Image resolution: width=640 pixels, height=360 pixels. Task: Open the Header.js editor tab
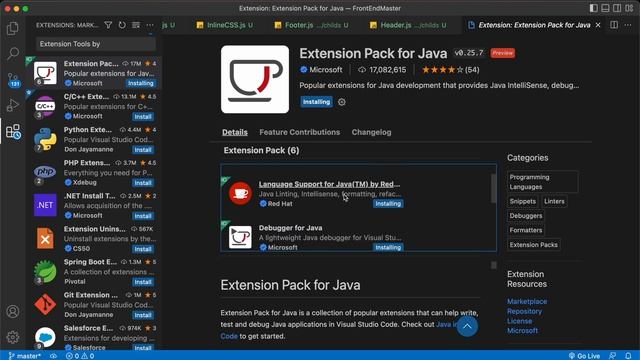409,25
